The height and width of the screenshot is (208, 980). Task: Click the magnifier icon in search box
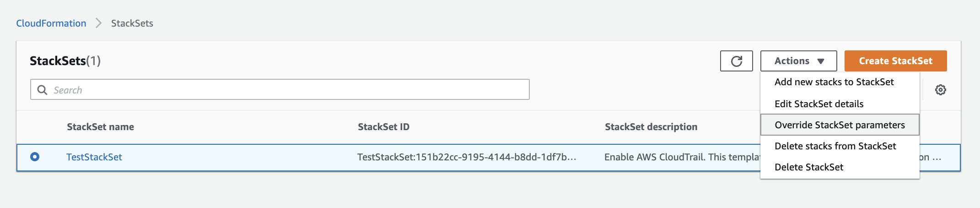(x=42, y=90)
